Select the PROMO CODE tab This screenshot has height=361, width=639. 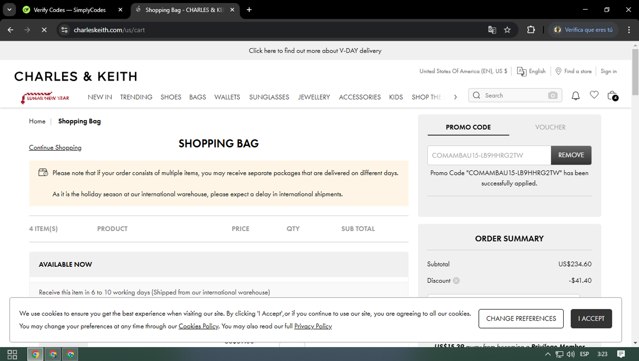(468, 127)
